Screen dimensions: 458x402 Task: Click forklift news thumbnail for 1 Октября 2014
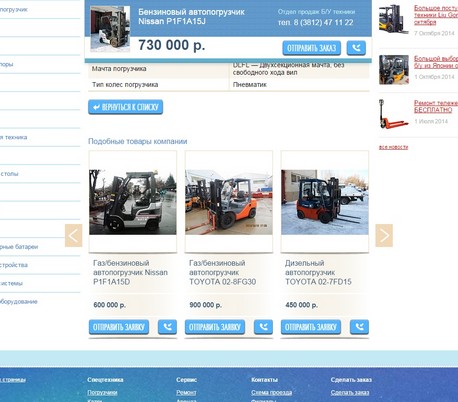point(394,70)
